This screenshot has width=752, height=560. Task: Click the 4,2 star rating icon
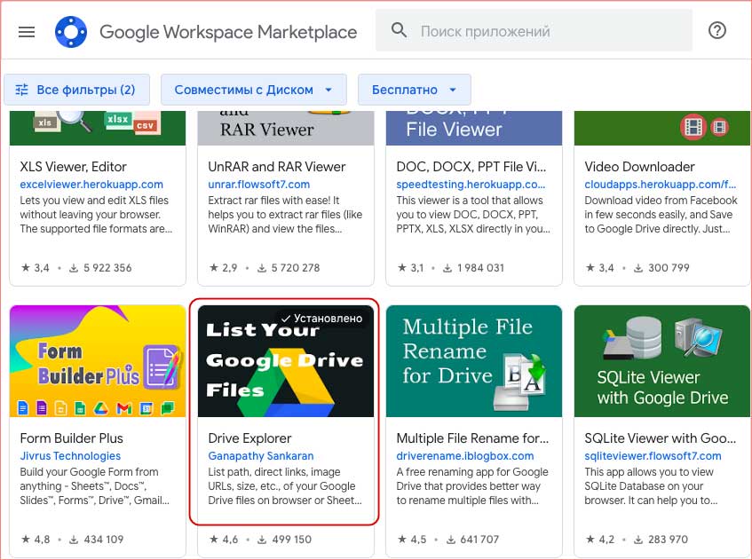pyautogui.click(x=590, y=539)
